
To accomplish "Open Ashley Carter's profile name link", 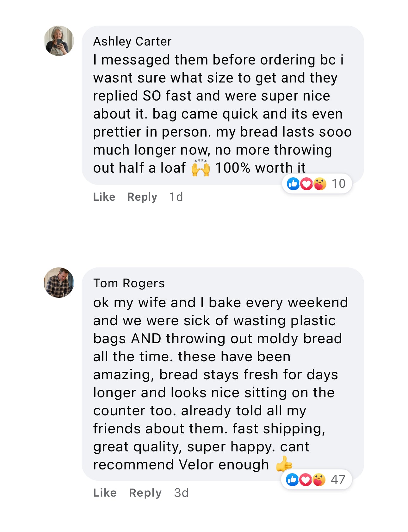I will coord(132,41).
